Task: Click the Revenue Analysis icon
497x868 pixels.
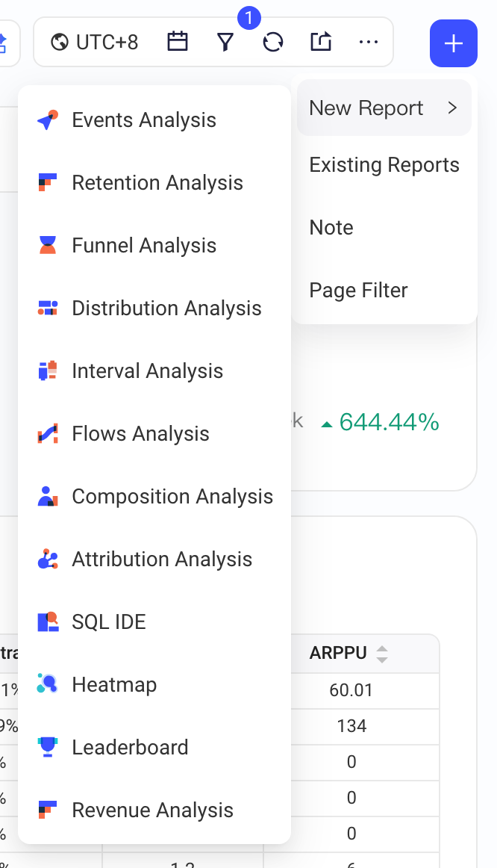Action: click(48, 809)
